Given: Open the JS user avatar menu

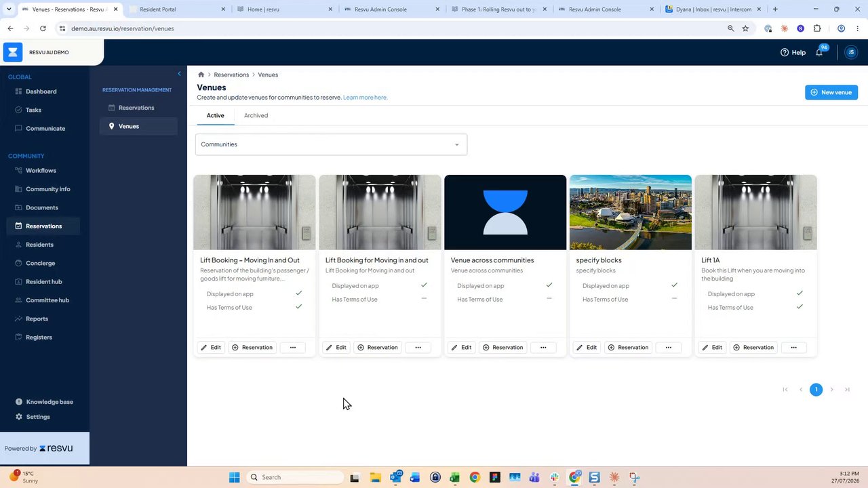Looking at the screenshot, I should [851, 52].
